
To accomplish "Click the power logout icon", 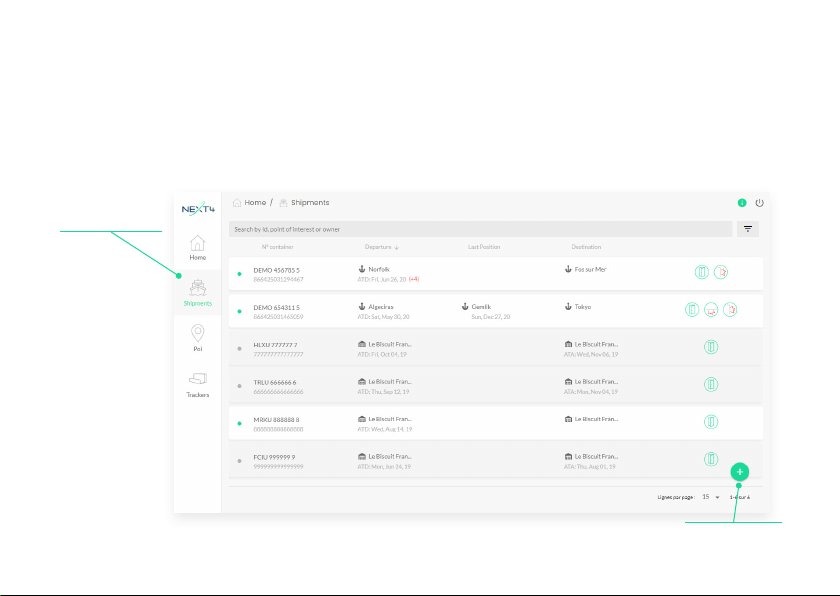I will [759, 203].
